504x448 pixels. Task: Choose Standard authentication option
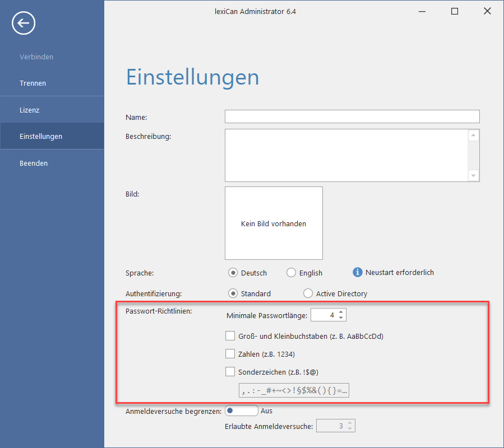[x=233, y=293]
